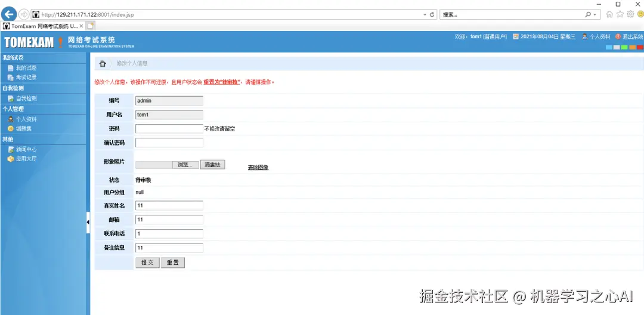
Task: Click the 浏览 browse file button
Action: coord(185,165)
